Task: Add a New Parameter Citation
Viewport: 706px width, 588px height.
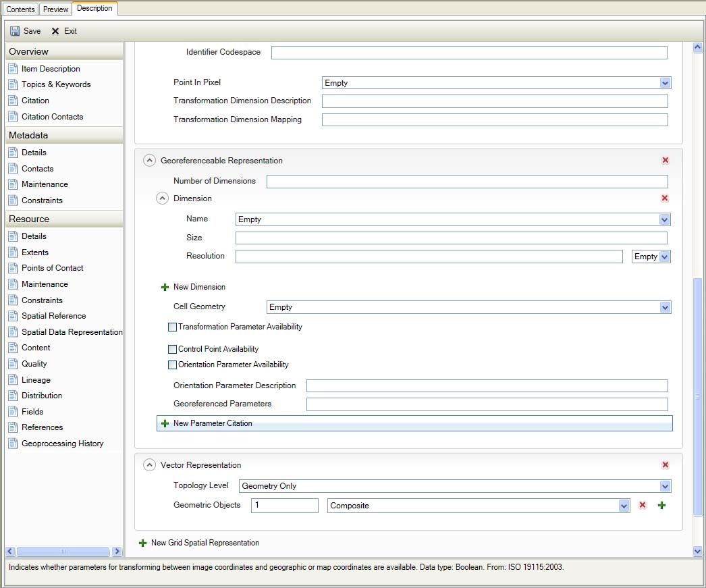Action: click(x=211, y=423)
